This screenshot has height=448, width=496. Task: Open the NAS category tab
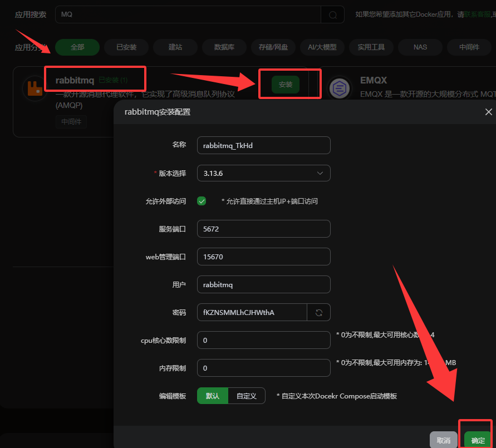tap(420, 47)
